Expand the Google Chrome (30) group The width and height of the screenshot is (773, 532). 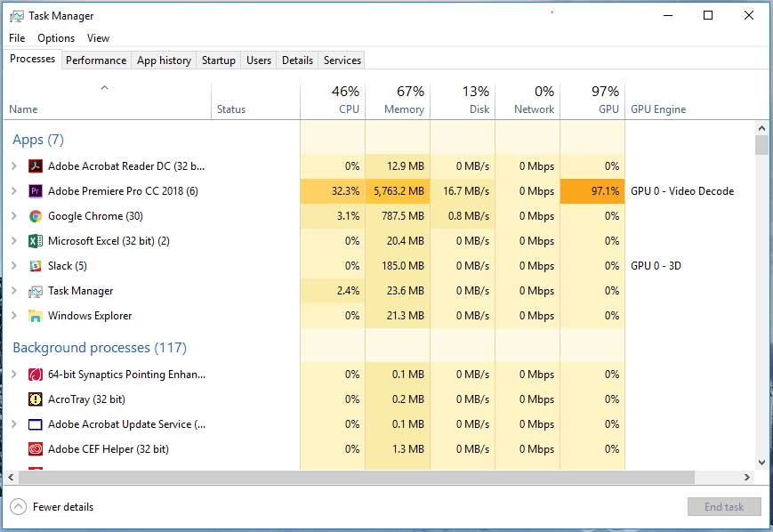click(14, 216)
